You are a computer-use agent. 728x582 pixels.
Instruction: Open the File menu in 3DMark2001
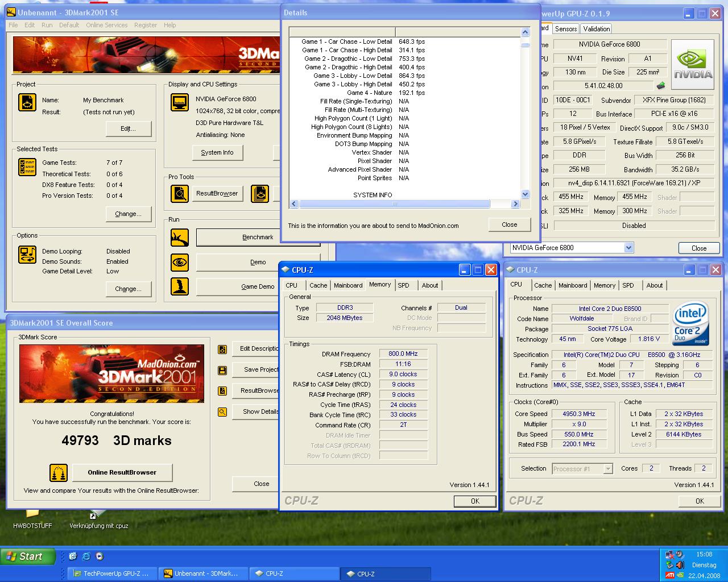[13, 25]
